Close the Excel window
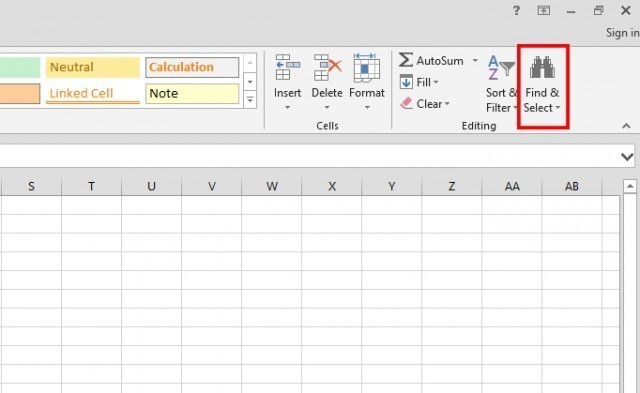Screen dimensions: 640x393 coord(626,11)
